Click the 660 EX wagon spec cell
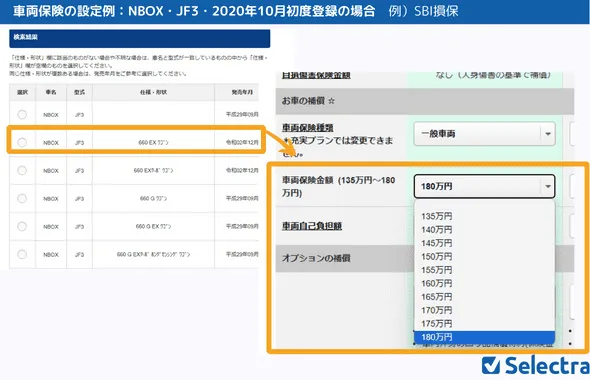 154,143
